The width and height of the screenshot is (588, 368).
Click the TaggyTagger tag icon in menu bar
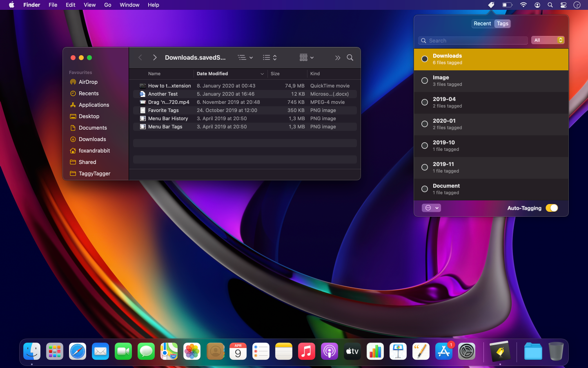point(491,5)
